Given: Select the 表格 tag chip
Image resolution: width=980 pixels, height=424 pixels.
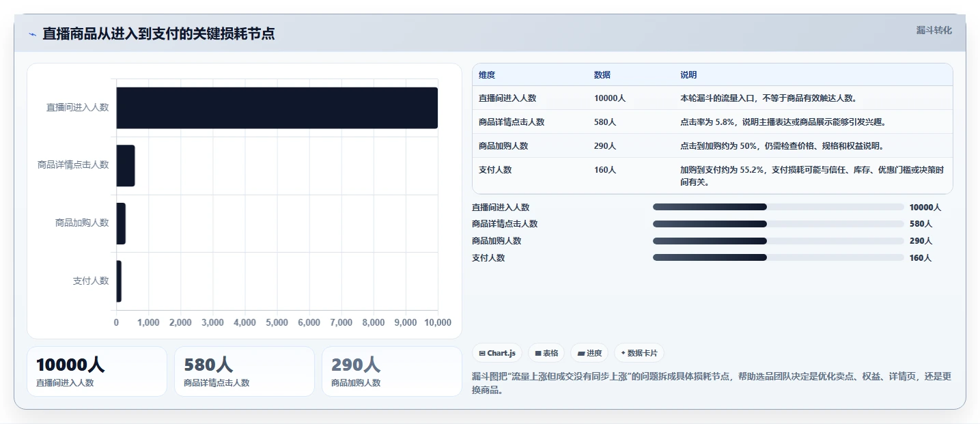Looking at the screenshot, I should [546, 353].
